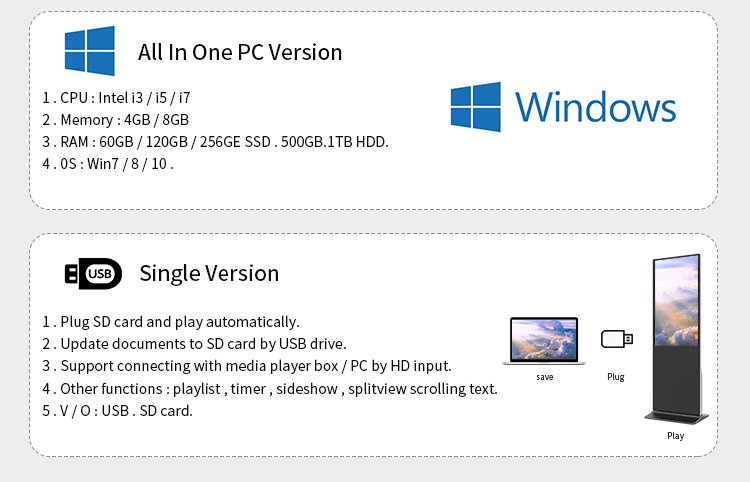Click the standing kiosk display image
Image resolution: width=750 pixels, height=482 pixels.
click(676, 338)
